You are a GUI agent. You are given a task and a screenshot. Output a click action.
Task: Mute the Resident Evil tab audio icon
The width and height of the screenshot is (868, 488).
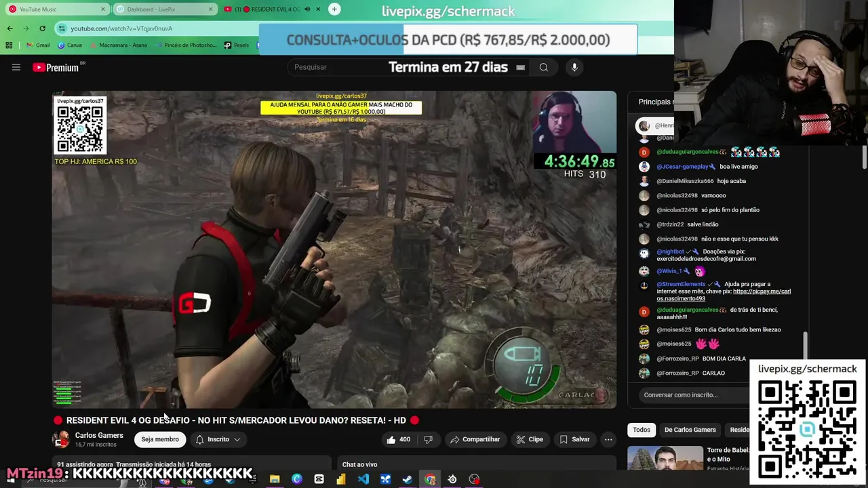[x=307, y=9]
